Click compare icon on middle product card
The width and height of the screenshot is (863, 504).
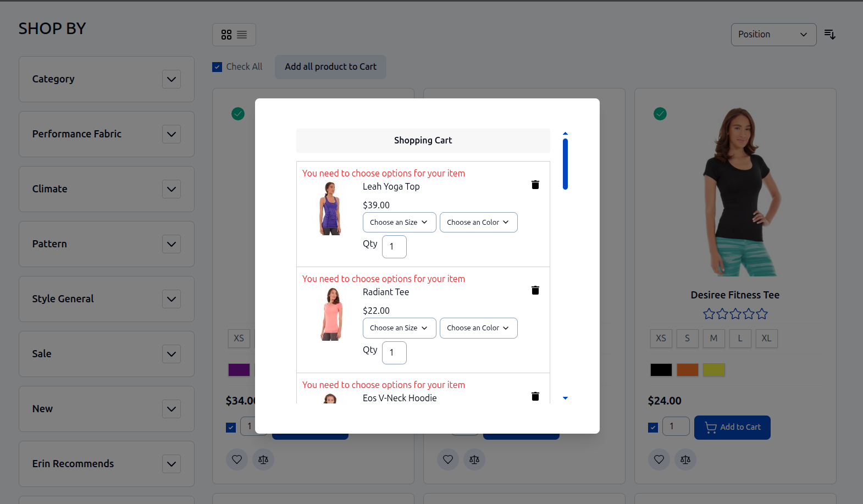coord(474,459)
